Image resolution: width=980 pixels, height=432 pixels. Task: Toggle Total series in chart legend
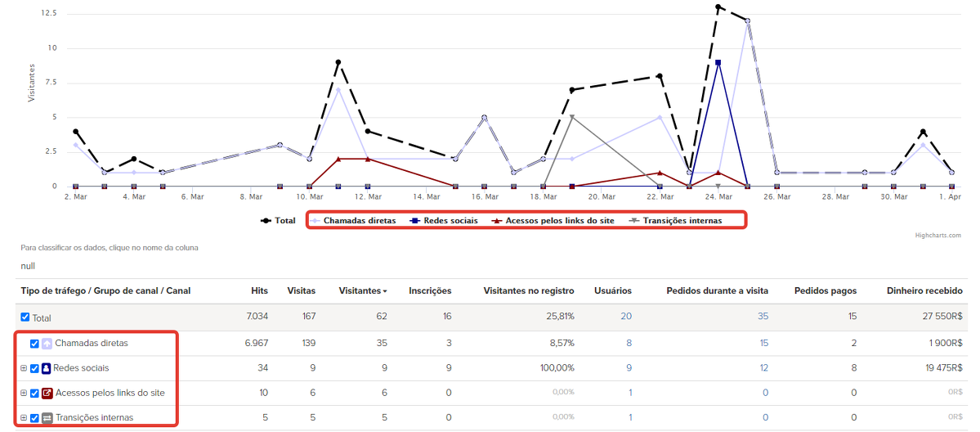279,221
